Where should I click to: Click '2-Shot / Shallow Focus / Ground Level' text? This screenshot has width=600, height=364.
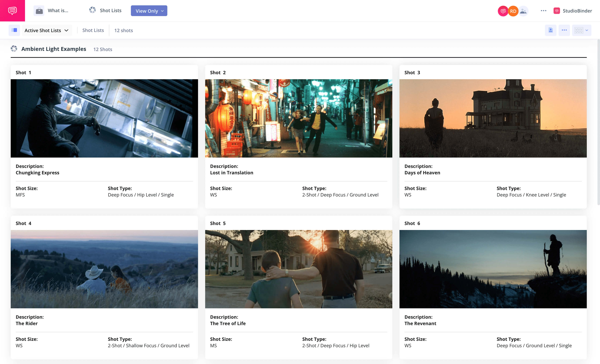coord(149,345)
